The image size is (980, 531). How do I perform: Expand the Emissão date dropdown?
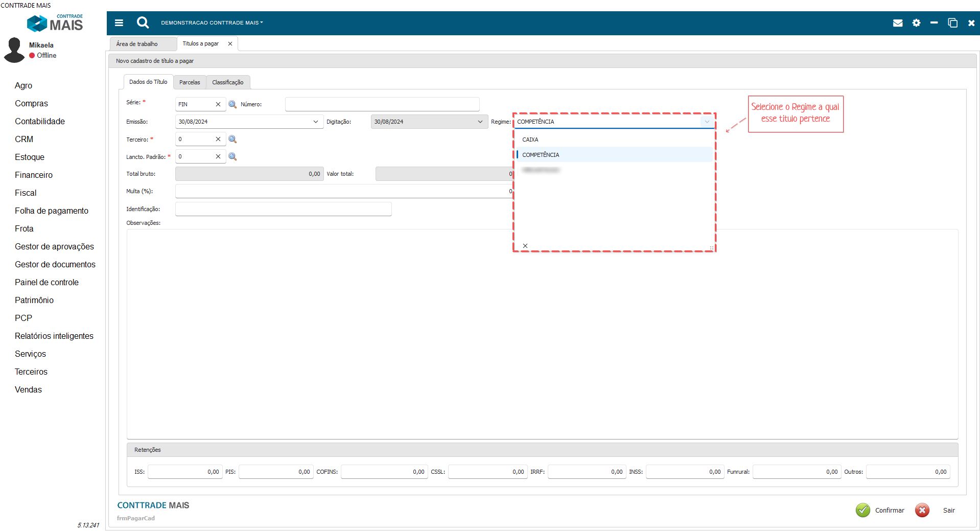315,122
